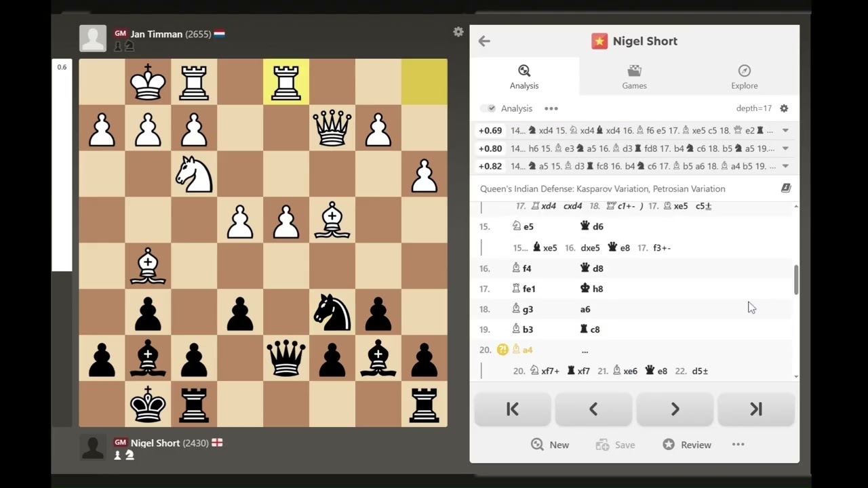Click the Save button
The width and height of the screenshot is (868, 488).
616,445
